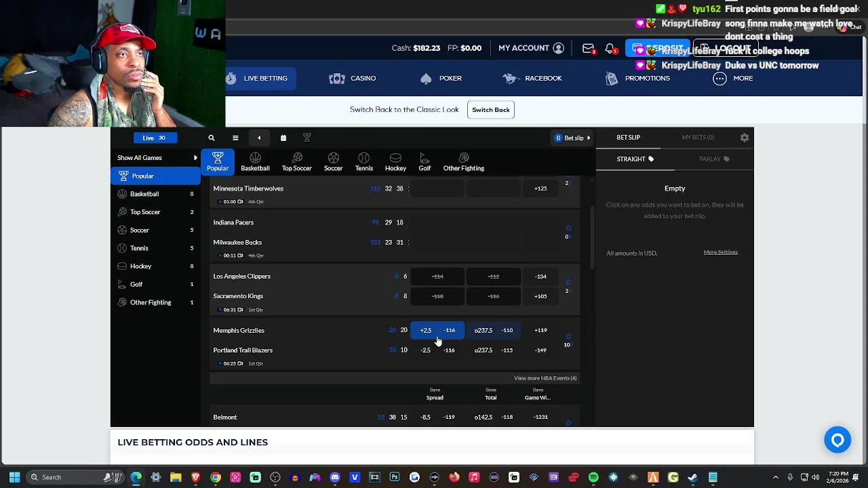
Task: Open PROMOTIONS in the top navigation
Action: pos(637,79)
